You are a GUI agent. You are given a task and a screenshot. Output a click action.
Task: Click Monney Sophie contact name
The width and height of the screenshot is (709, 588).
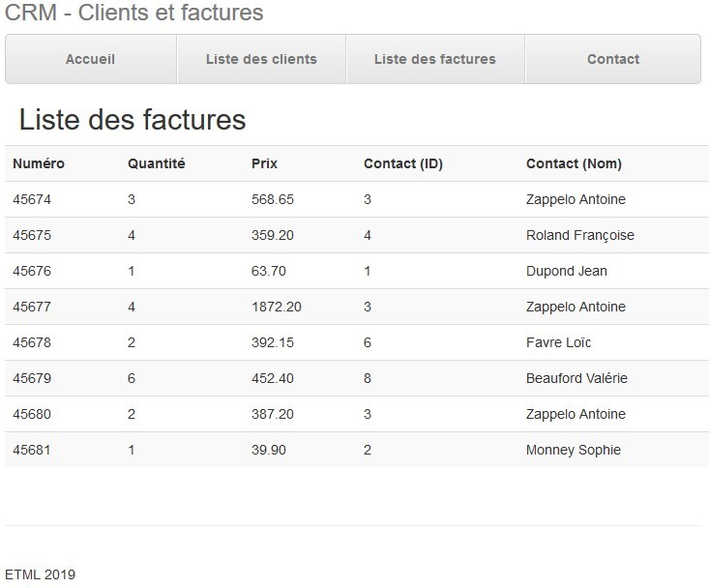point(573,450)
